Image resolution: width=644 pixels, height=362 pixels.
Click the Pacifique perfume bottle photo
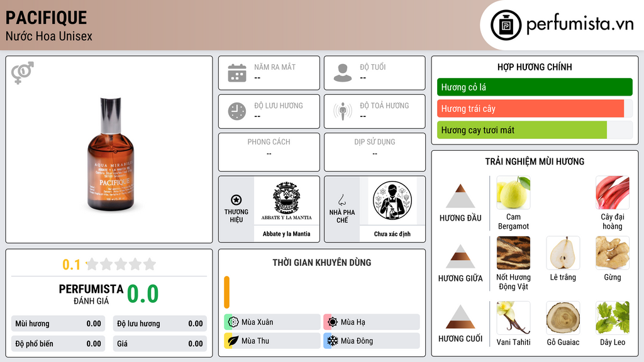coord(111,154)
